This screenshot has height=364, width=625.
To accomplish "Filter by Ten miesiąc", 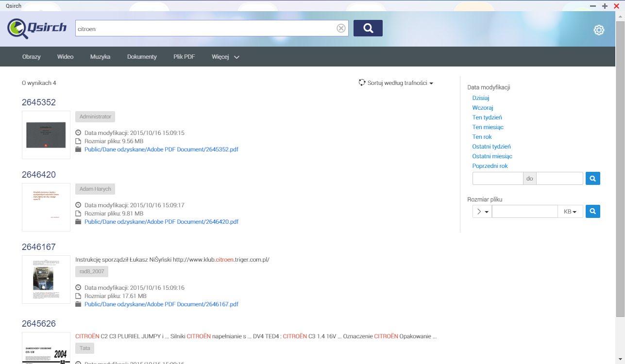I will pyautogui.click(x=488, y=127).
